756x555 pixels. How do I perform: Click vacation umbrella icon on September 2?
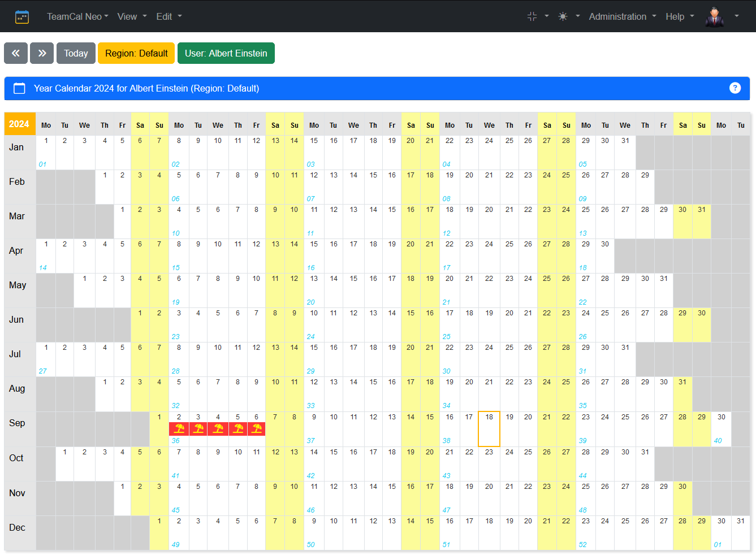coord(179,429)
